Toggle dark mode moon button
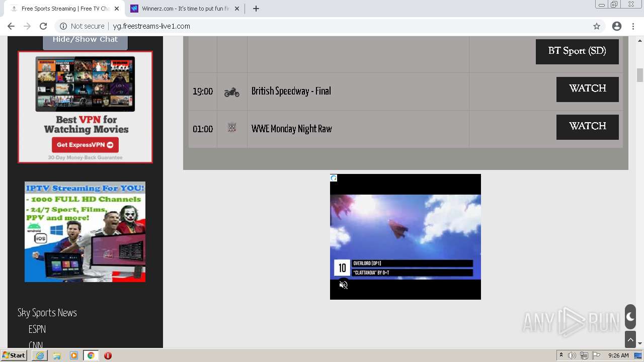Viewport: 644px width, 362px height. point(630,317)
